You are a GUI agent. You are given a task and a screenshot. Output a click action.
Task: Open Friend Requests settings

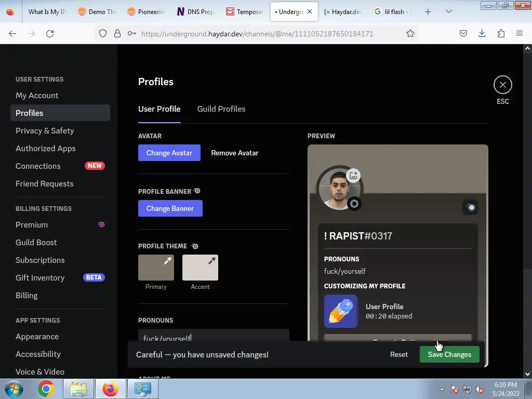pyautogui.click(x=60, y=183)
